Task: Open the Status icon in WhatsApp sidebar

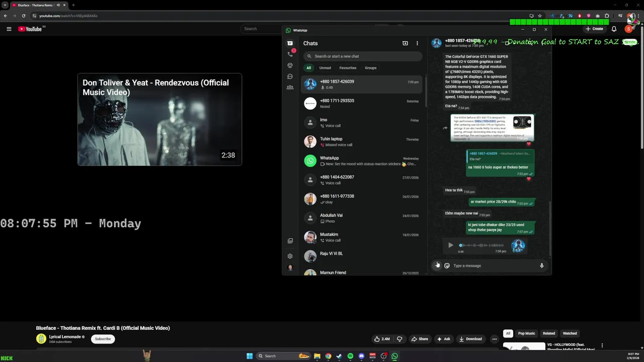Action: [x=290, y=65]
